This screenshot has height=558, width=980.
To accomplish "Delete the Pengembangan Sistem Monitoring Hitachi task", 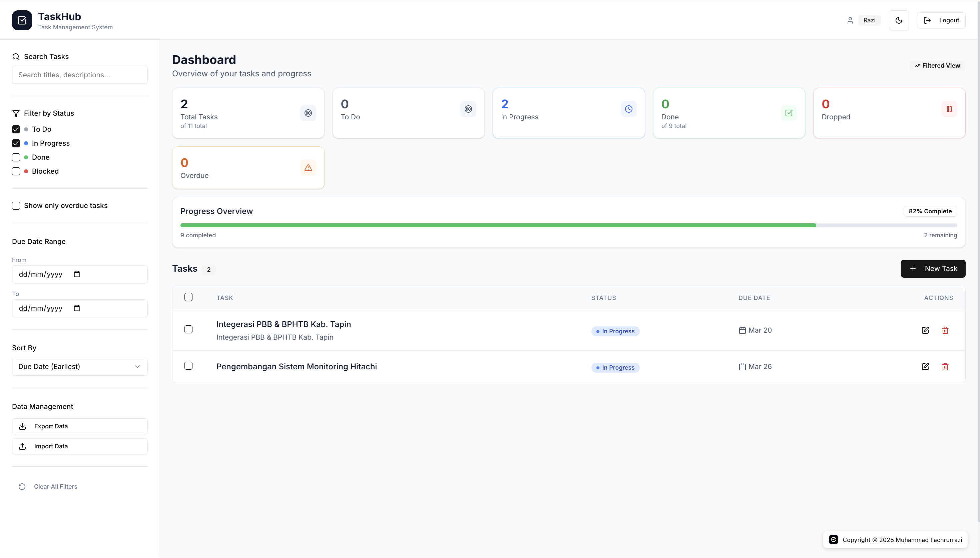I will 946,367.
